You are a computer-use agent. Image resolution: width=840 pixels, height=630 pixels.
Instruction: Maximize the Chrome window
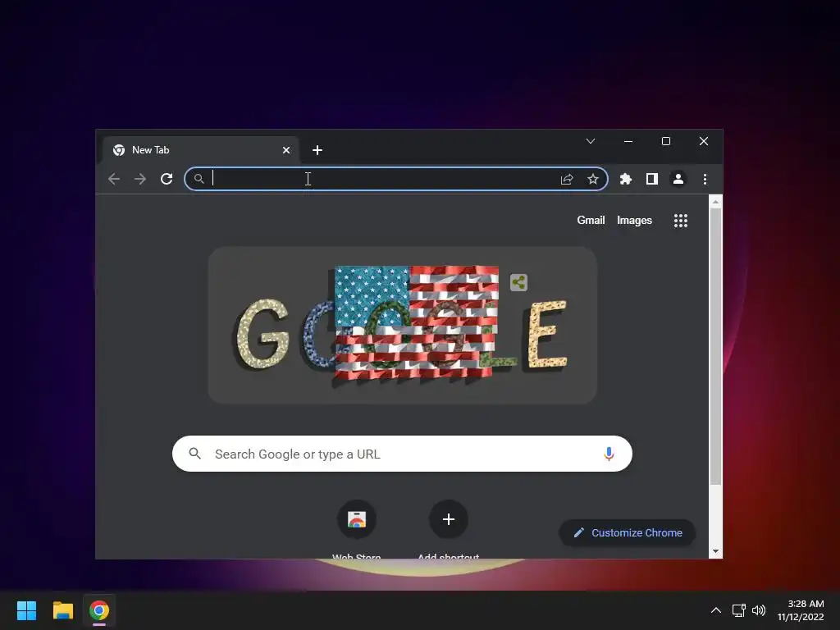666,141
